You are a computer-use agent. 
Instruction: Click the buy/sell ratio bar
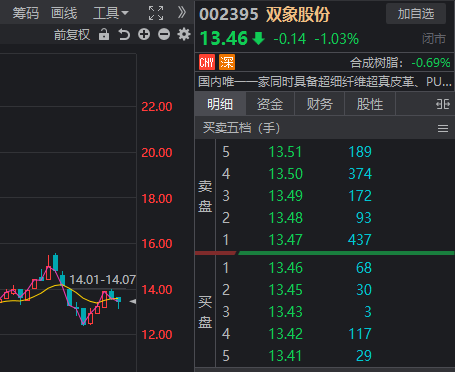tap(325, 253)
